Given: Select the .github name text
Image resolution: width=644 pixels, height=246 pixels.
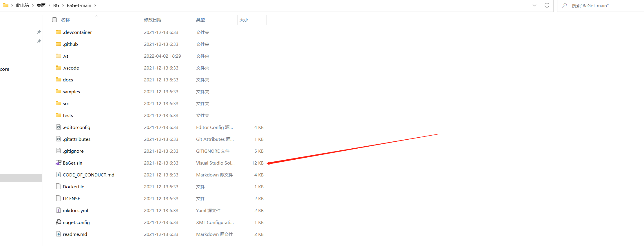Looking at the screenshot, I should tap(70, 44).
